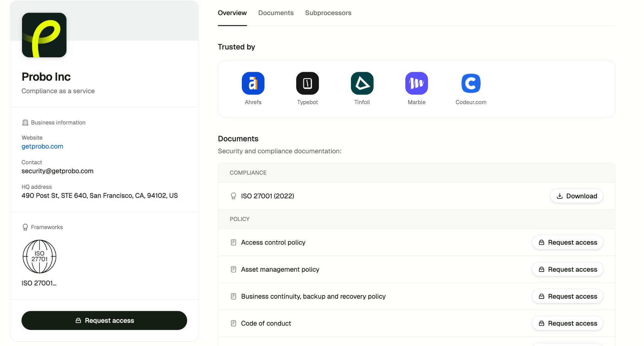This screenshot has width=644, height=346.
Task: Click the Codeur.com company name
Action: (471, 102)
